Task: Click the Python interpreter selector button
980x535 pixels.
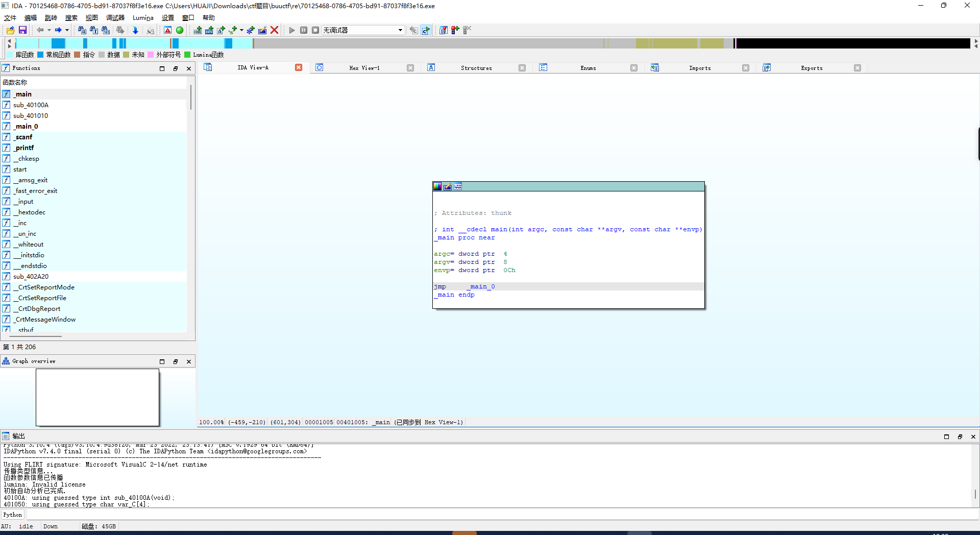Action: [x=13, y=515]
